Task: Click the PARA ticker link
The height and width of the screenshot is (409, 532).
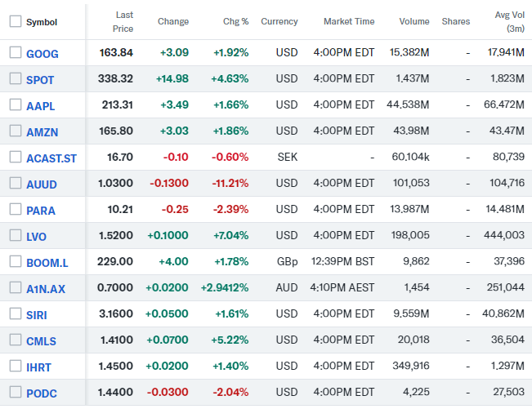Action: 41,211
